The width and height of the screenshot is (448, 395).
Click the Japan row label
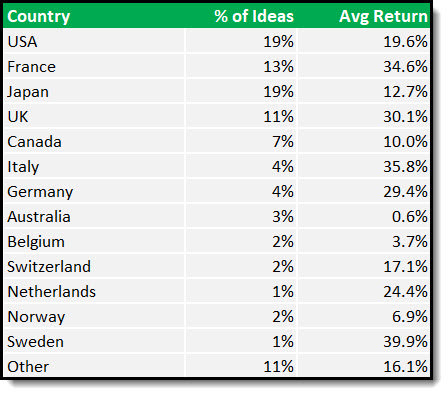click(x=94, y=91)
